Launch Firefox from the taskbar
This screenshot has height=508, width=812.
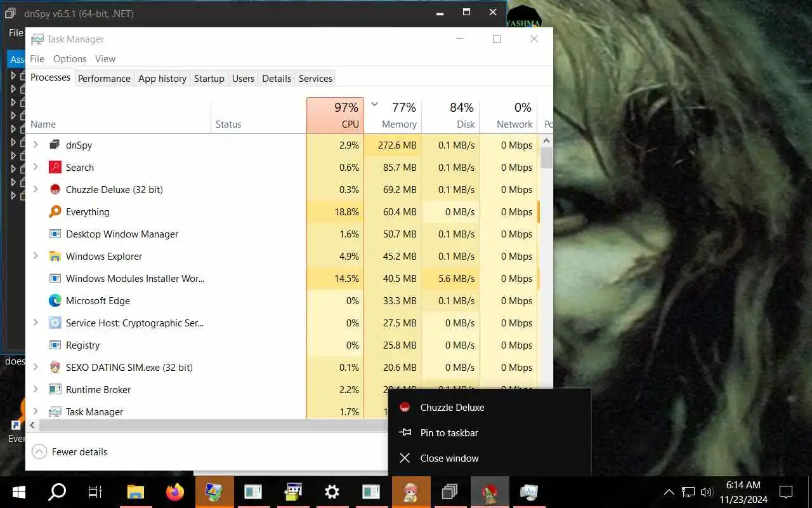tap(174, 492)
